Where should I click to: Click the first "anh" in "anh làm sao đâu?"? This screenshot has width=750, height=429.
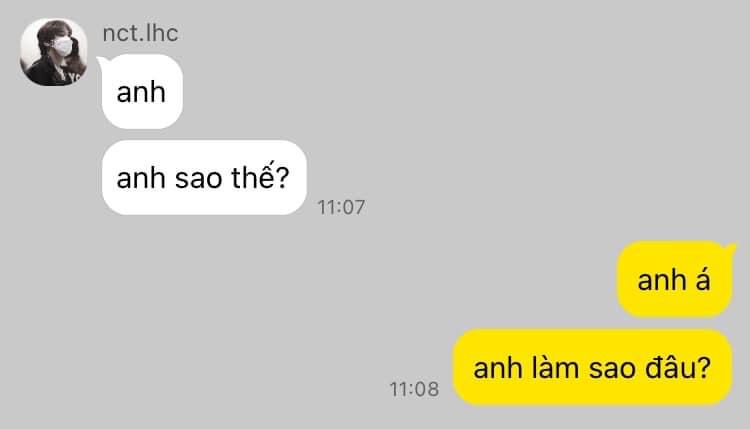(498, 368)
